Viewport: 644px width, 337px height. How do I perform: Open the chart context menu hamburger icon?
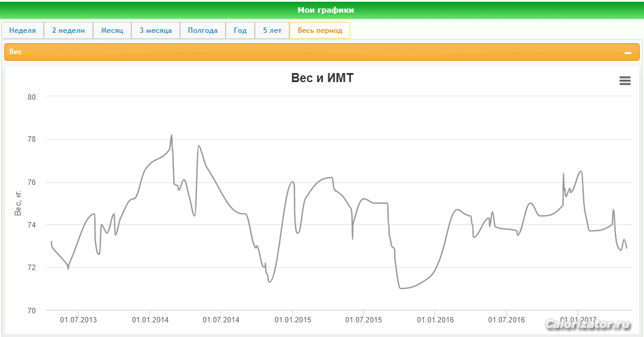coord(625,81)
